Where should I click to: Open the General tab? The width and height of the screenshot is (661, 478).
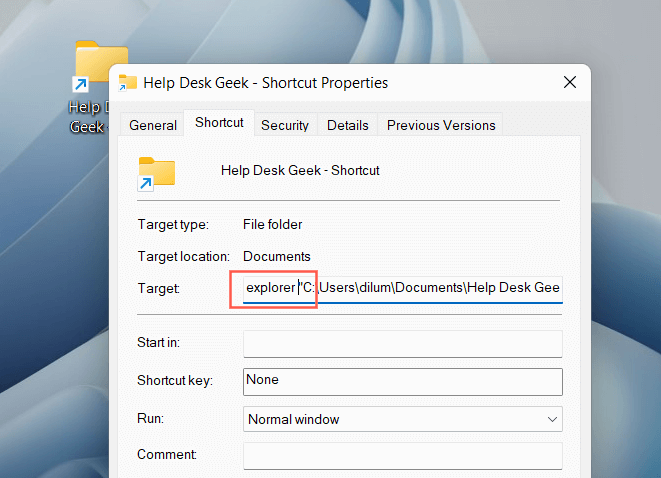coord(153,125)
